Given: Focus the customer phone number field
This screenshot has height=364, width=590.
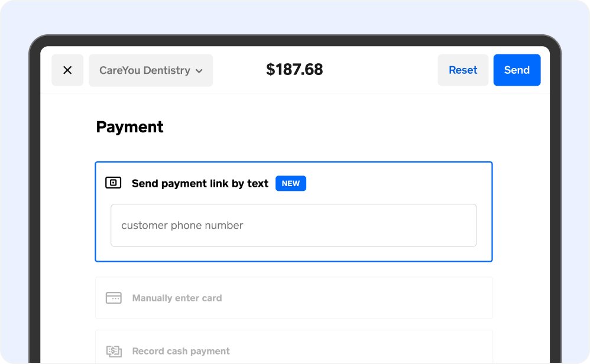Looking at the screenshot, I should [293, 225].
